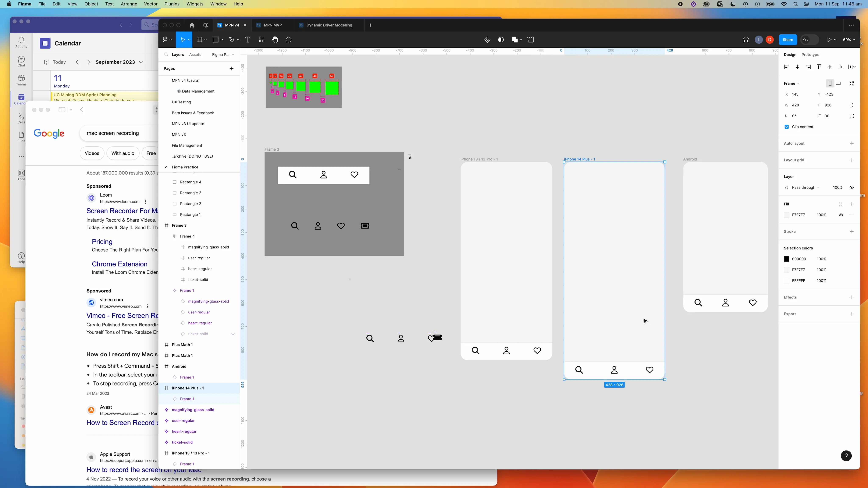This screenshot has width=868, height=488.
Task: Switch to the Assets tab
Action: tap(195, 55)
